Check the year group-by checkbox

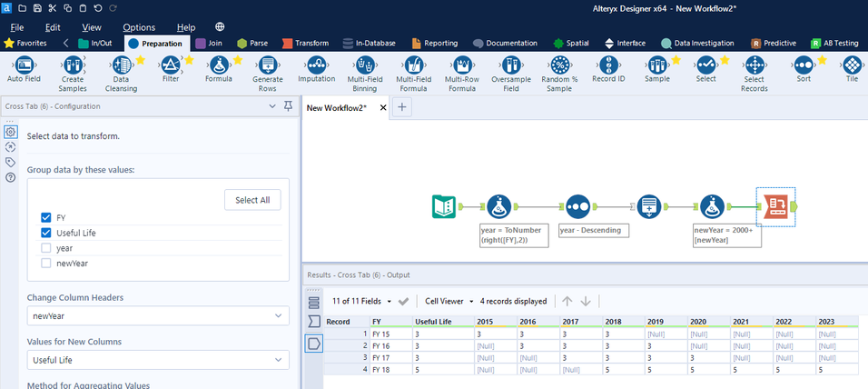point(46,248)
